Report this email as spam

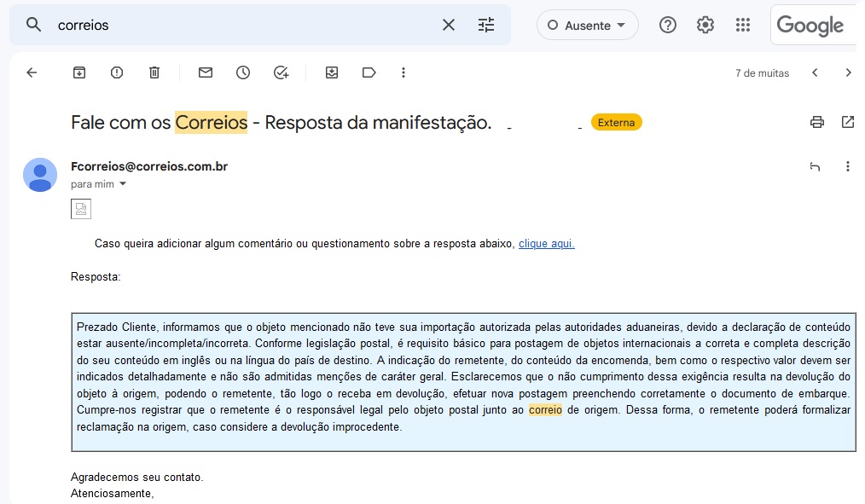coord(117,72)
